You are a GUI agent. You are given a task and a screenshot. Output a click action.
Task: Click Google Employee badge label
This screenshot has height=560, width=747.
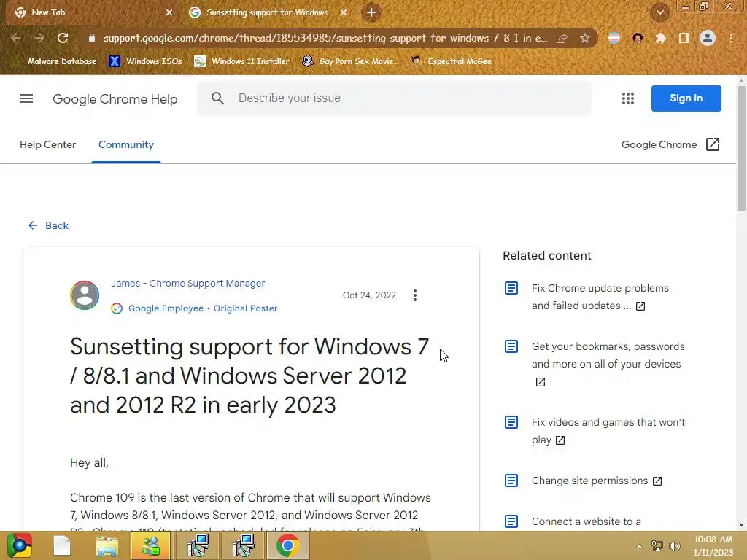click(x=166, y=308)
